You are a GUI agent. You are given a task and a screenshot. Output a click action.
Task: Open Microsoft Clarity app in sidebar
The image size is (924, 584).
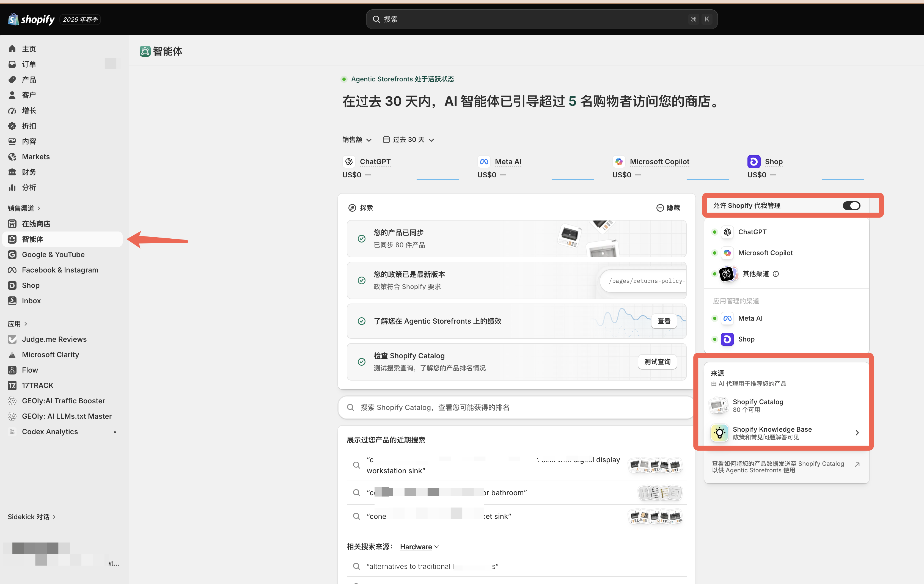point(62,354)
